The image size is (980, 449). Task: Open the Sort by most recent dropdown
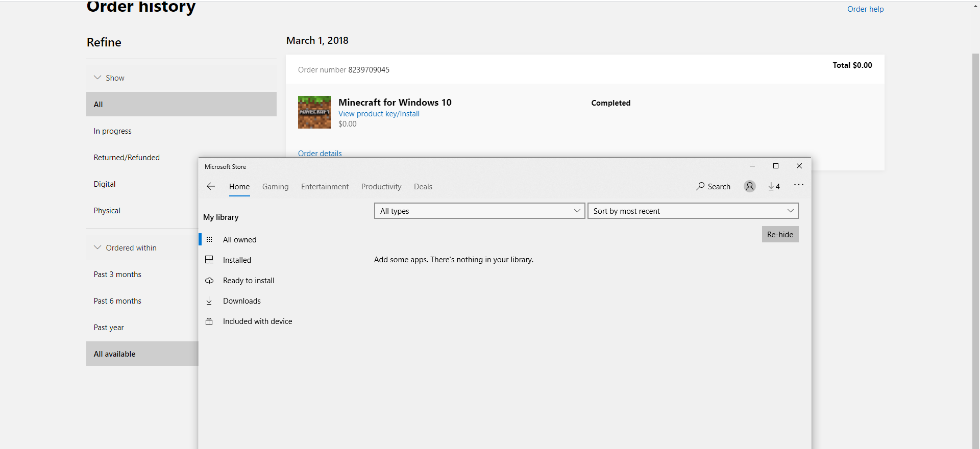[693, 211]
